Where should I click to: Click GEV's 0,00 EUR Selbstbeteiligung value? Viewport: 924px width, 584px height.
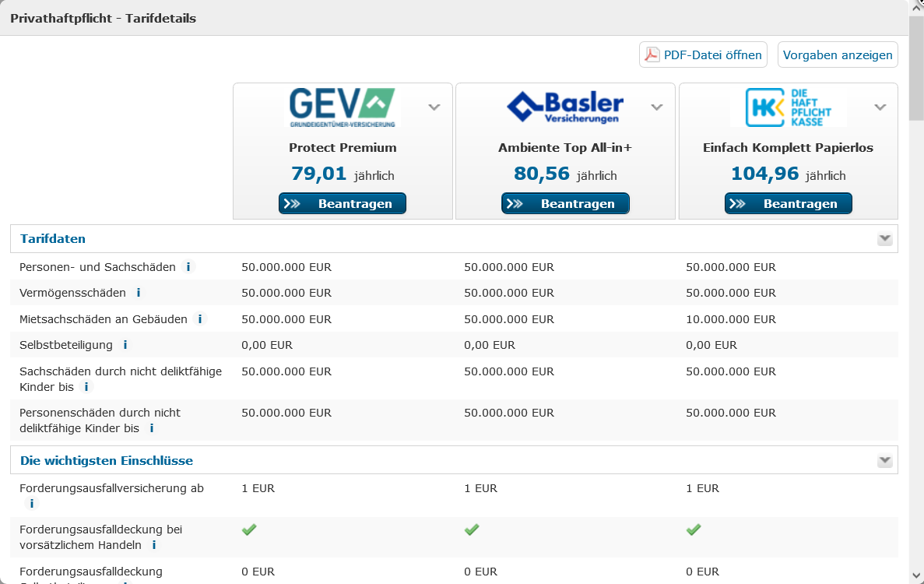click(x=267, y=345)
